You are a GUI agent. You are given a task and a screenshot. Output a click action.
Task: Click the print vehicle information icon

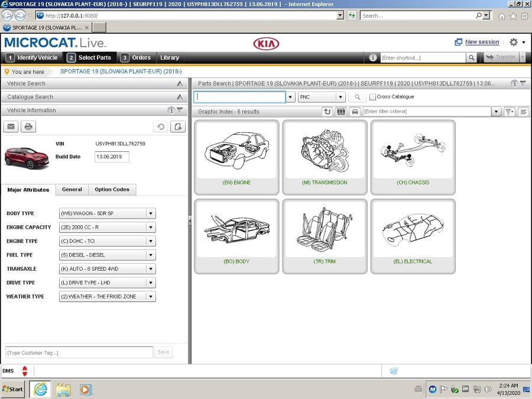28,126
